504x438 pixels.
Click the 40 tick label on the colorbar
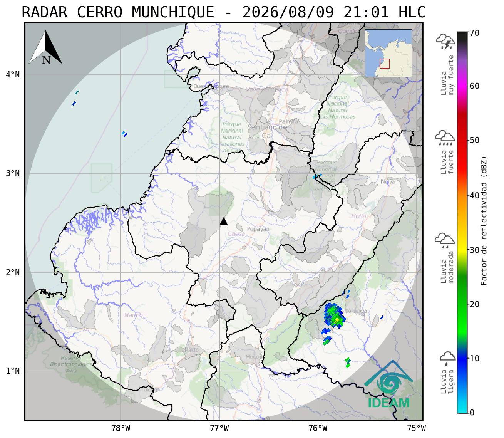click(475, 195)
